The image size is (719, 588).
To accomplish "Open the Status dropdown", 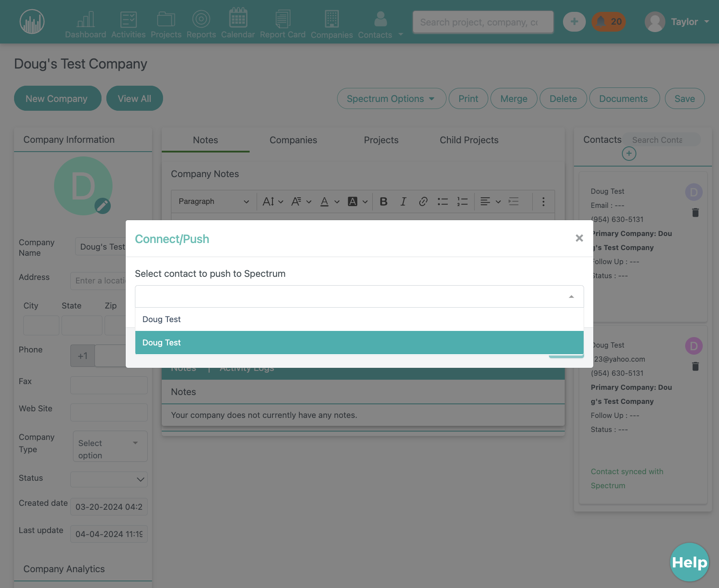I will tap(109, 479).
